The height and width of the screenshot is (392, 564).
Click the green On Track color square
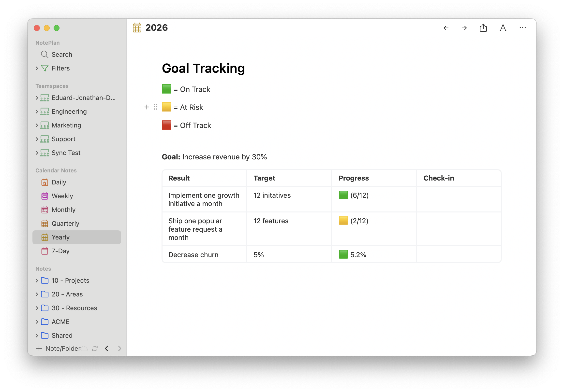[x=167, y=89]
